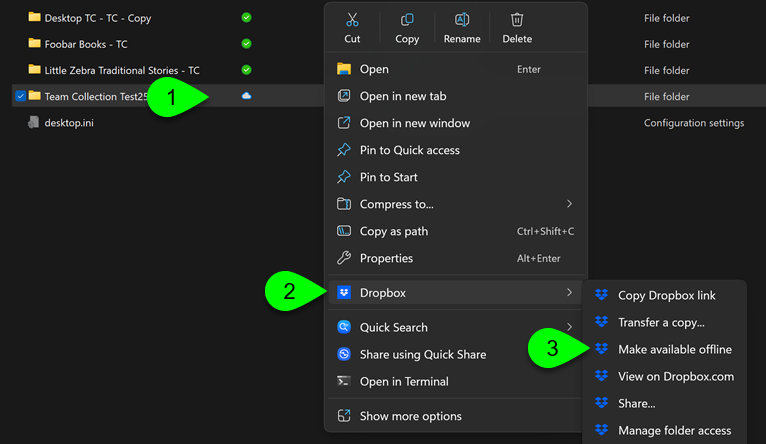The height and width of the screenshot is (444, 766).
Task: Click the Quick Search magnifier icon
Action: [344, 327]
